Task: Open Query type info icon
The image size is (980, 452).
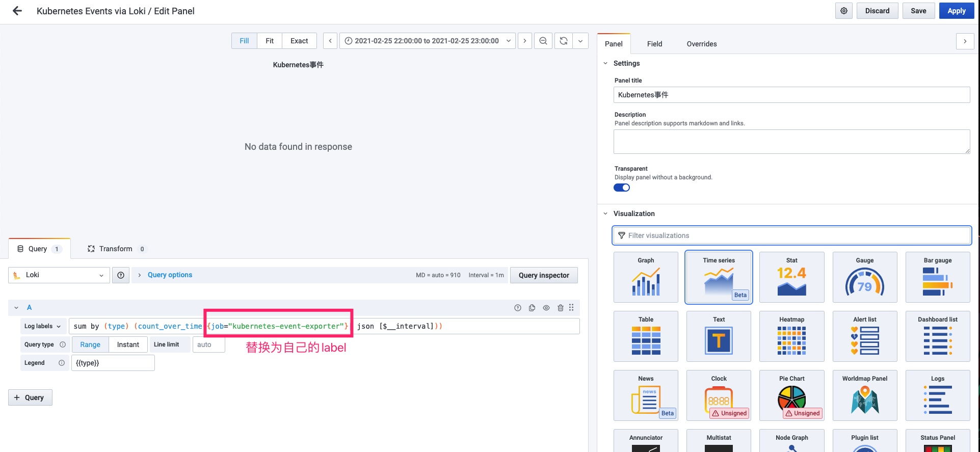Action: pyautogui.click(x=63, y=344)
